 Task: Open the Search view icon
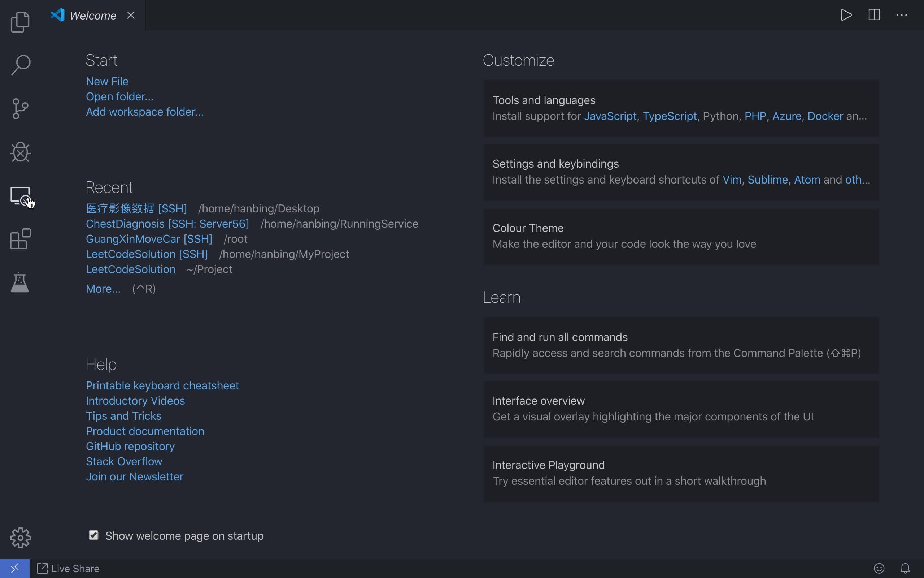click(21, 65)
